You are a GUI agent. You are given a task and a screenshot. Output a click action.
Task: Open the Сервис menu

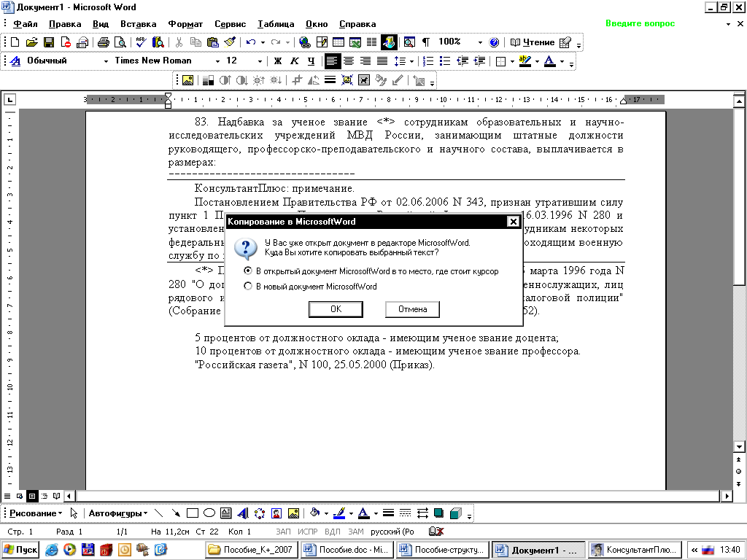pyautogui.click(x=230, y=24)
